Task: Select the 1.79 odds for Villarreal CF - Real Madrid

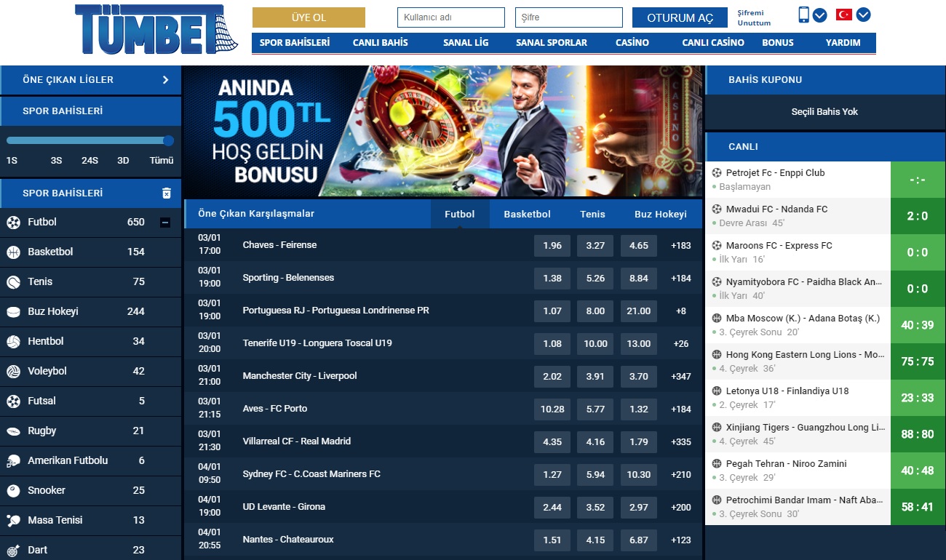Action: pos(638,441)
